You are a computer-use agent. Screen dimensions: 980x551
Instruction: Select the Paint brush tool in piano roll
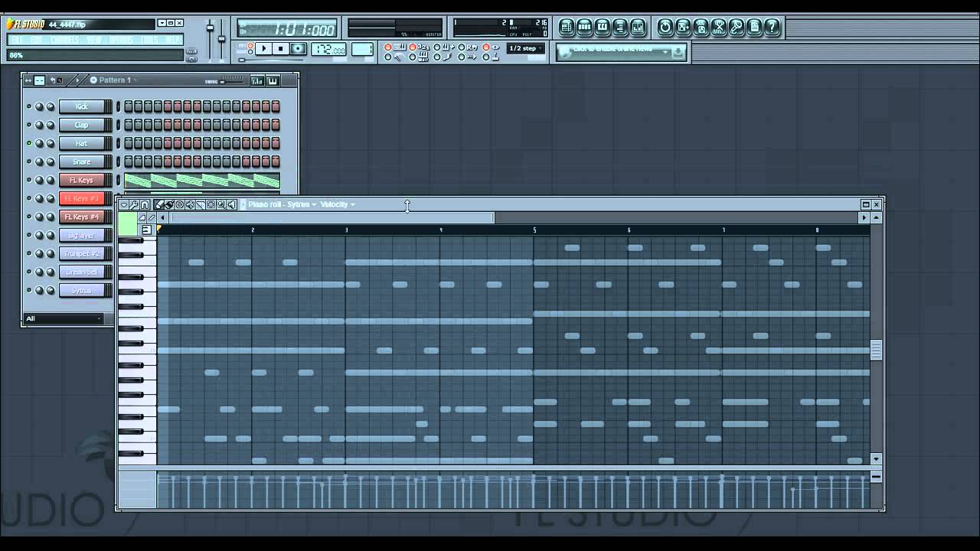(x=169, y=204)
